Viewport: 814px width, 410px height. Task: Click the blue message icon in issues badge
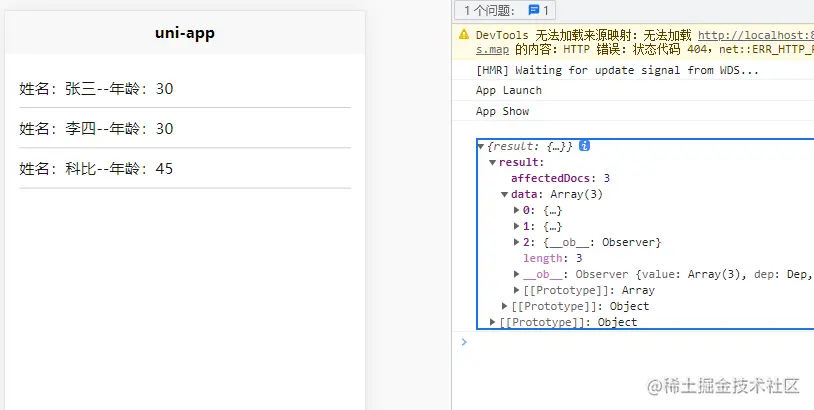533,10
